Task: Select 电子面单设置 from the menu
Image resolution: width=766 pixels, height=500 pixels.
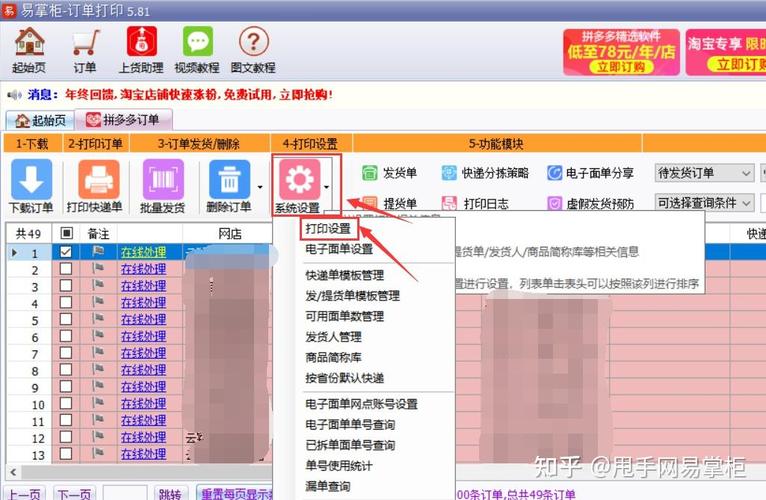Action: tap(339, 249)
